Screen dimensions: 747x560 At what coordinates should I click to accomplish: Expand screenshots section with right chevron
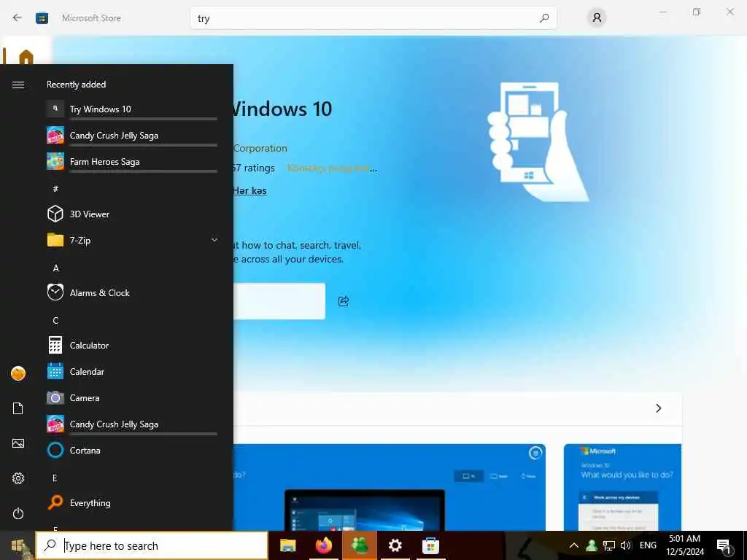659,408
